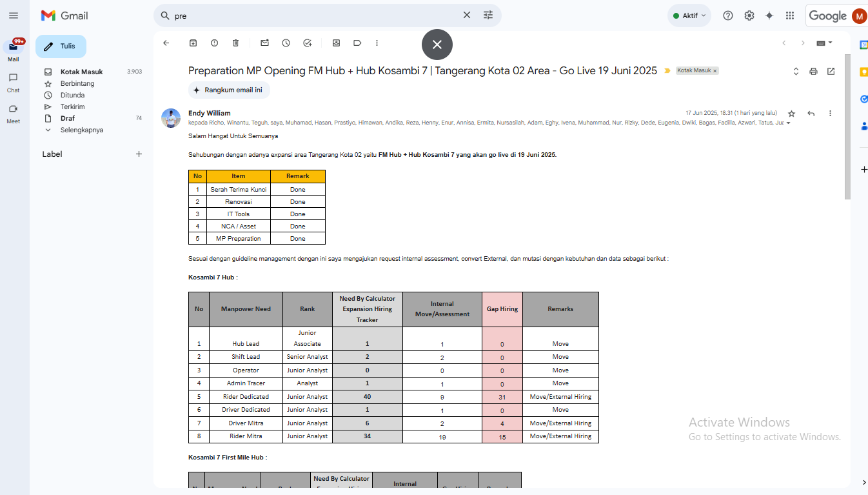Go back to the email list
The width and height of the screenshot is (868, 495).
tap(166, 43)
